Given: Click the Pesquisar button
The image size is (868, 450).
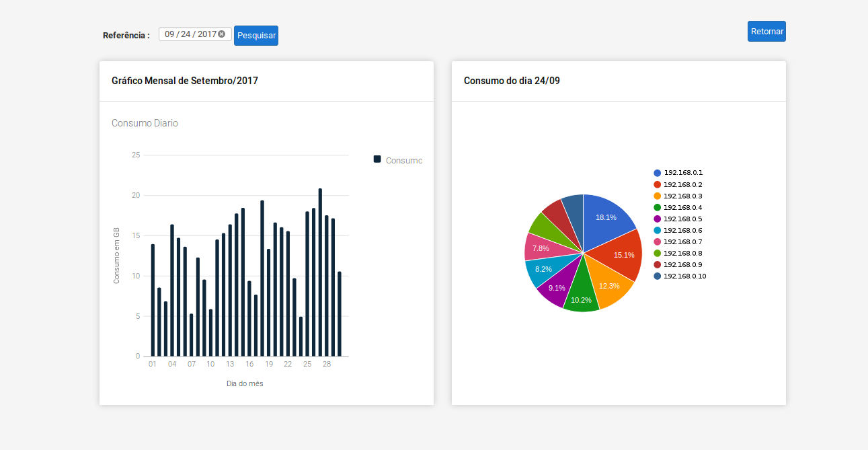Looking at the screenshot, I should (256, 36).
